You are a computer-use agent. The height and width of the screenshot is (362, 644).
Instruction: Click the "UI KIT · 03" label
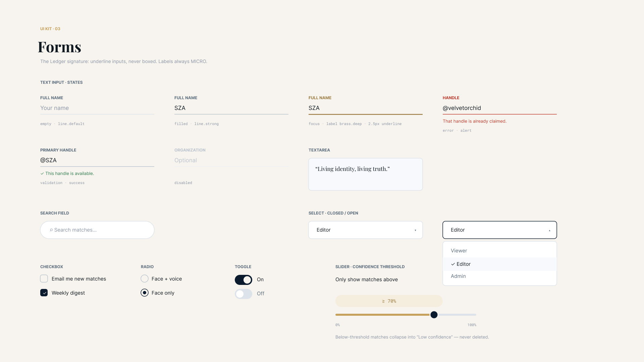(x=50, y=29)
